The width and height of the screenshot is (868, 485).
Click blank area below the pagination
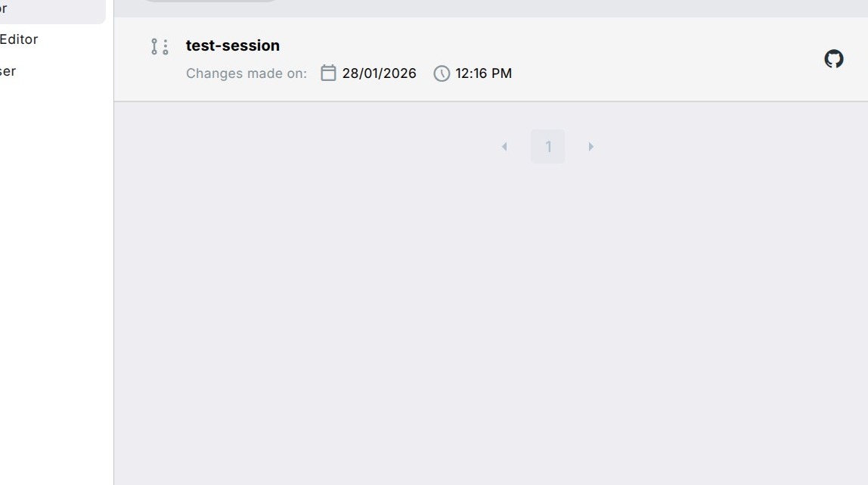click(491, 318)
